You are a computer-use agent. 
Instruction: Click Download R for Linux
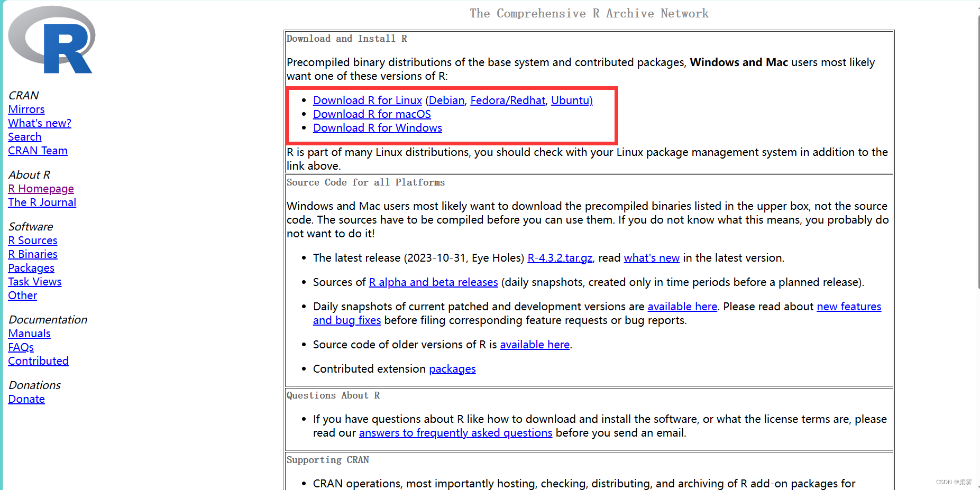[368, 100]
